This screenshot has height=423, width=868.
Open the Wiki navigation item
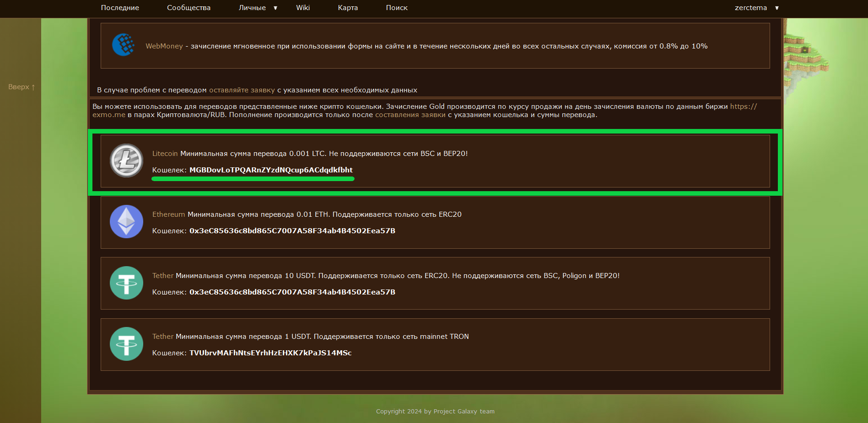point(303,8)
